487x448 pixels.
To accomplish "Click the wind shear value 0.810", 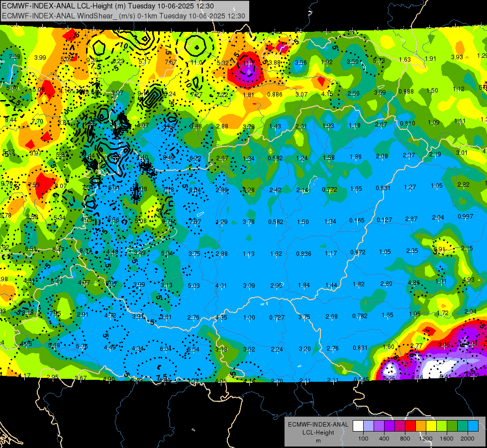I will coord(407,123).
